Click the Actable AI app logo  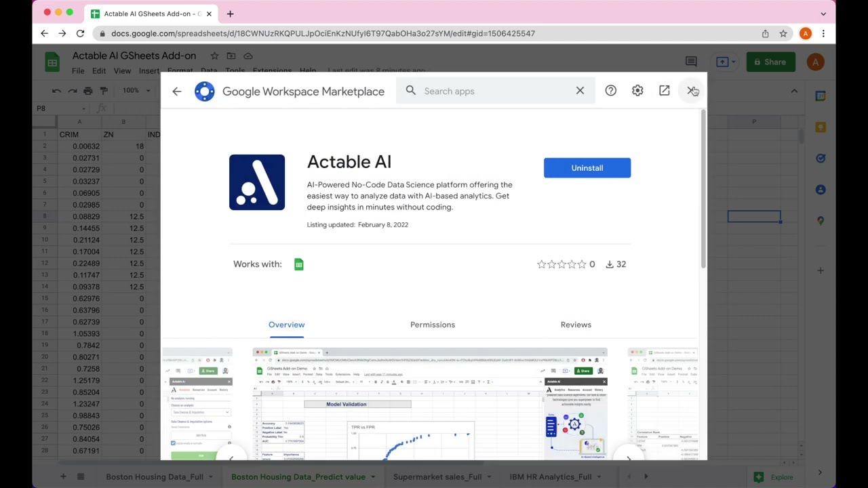coord(257,182)
